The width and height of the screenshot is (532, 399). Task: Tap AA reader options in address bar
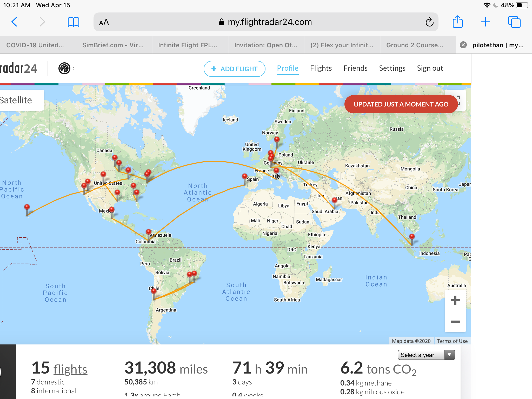pyautogui.click(x=104, y=22)
